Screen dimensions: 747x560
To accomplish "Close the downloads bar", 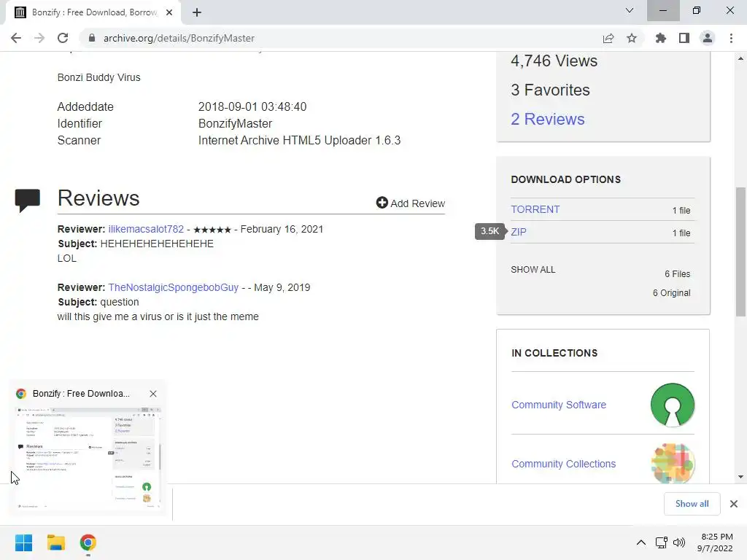I will (x=734, y=504).
